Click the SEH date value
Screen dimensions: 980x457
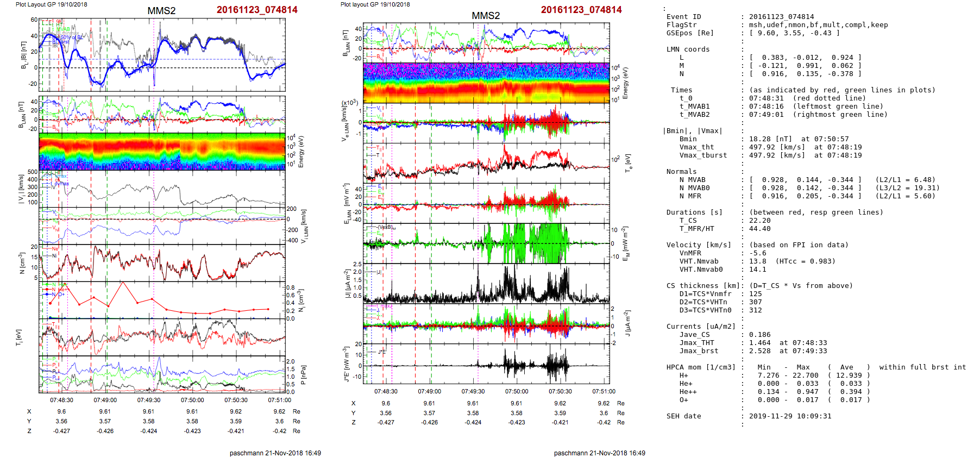click(x=790, y=416)
